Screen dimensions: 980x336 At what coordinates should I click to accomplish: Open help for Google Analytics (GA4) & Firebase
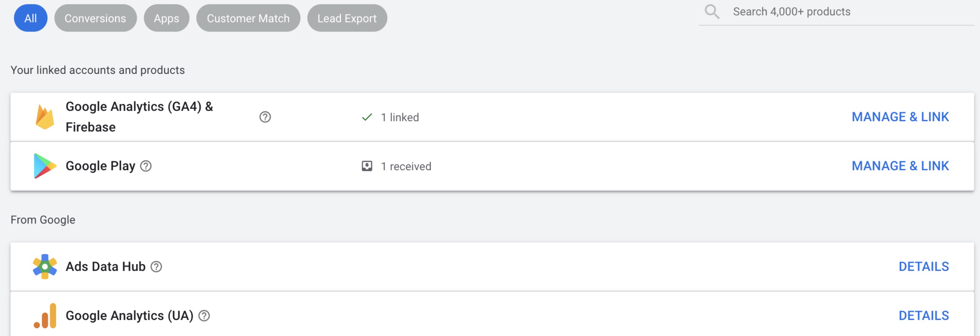pos(265,117)
